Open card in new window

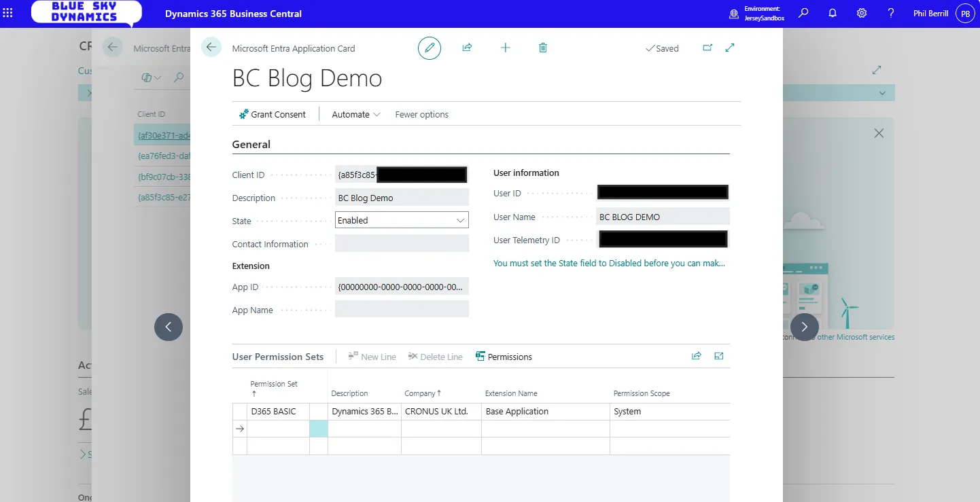707,48
